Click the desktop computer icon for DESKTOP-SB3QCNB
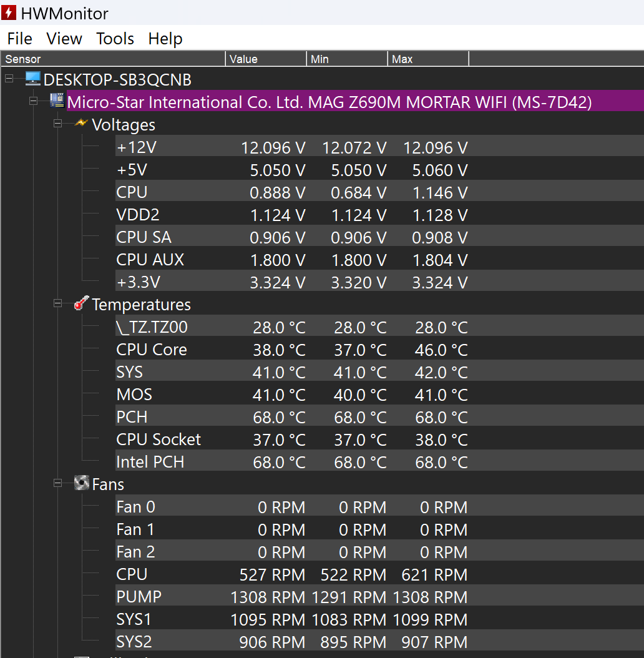The height and width of the screenshot is (658, 644). click(32, 79)
